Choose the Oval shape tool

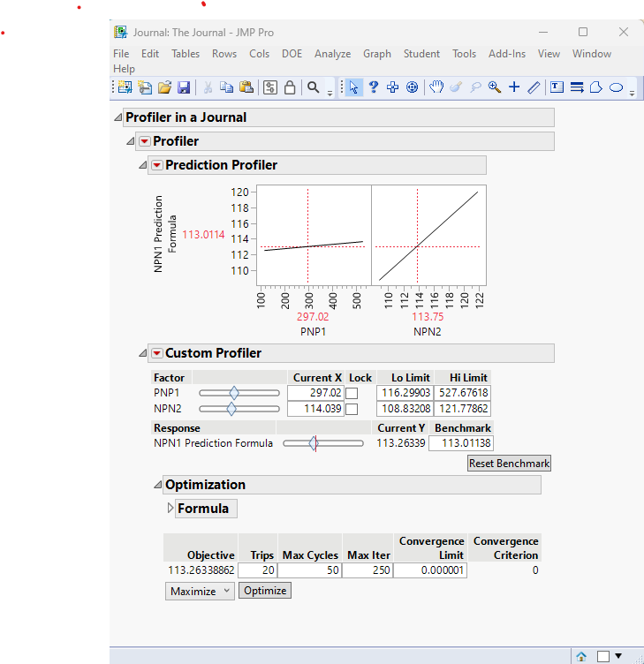click(x=616, y=87)
